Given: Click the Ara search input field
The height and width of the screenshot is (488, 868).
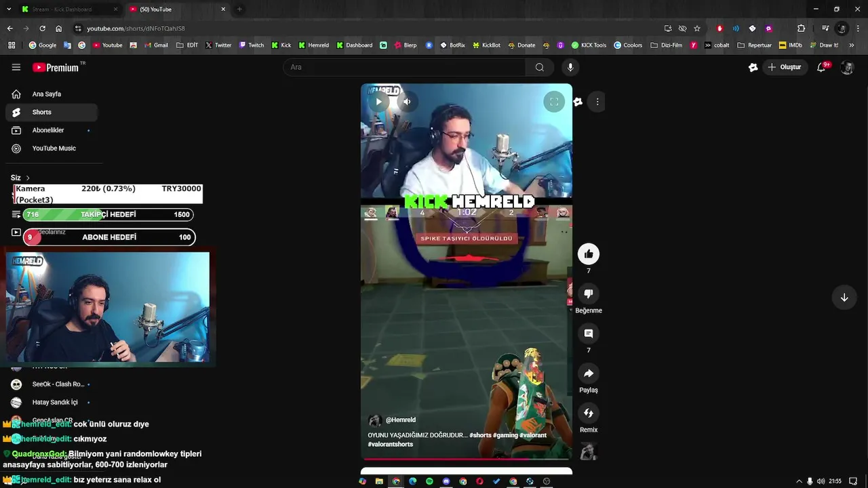Looking at the screenshot, I should (405, 67).
